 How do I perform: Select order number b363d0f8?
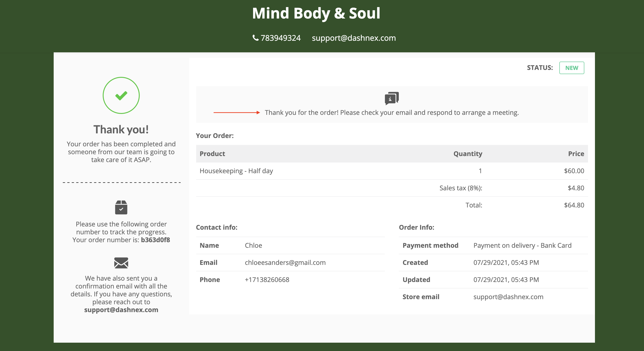[x=155, y=240]
